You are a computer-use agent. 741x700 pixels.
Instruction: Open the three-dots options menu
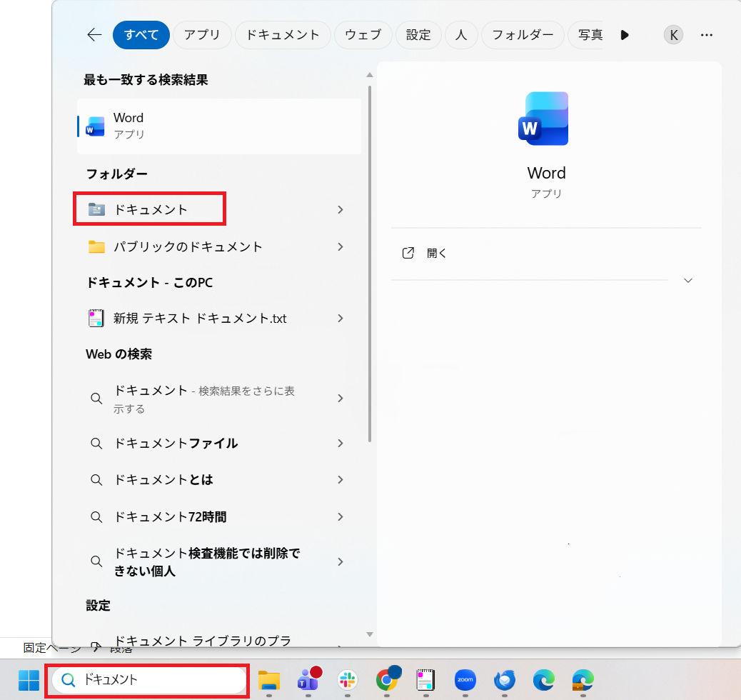click(707, 35)
